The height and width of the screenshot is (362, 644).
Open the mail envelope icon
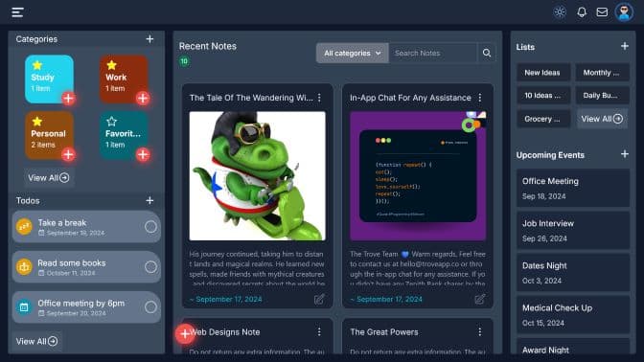602,11
